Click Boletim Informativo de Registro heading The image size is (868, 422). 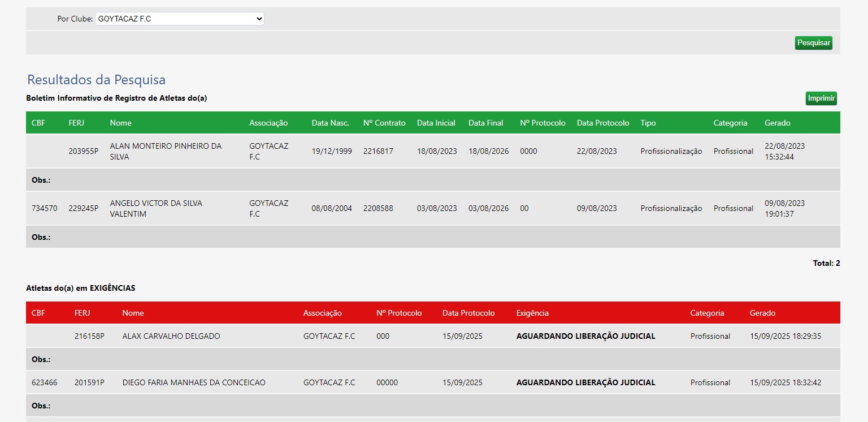tap(116, 98)
